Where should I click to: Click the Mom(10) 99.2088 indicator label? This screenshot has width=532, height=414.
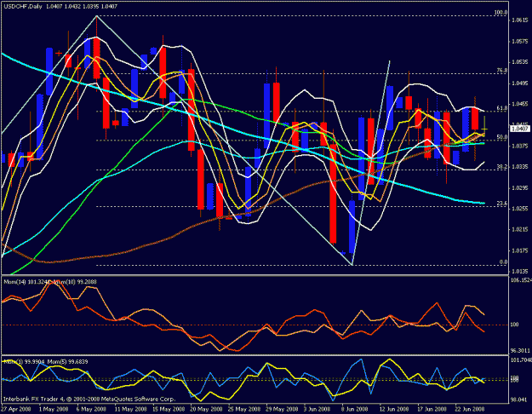pos(75,282)
